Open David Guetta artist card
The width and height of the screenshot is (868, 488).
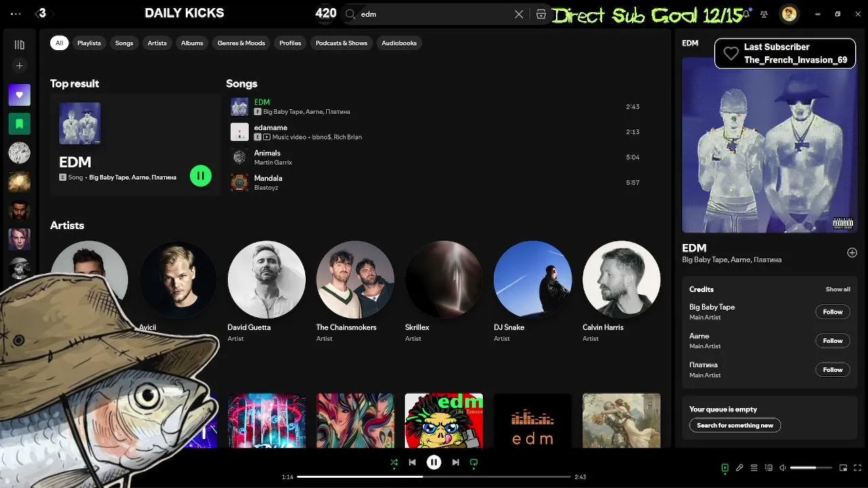click(x=267, y=291)
